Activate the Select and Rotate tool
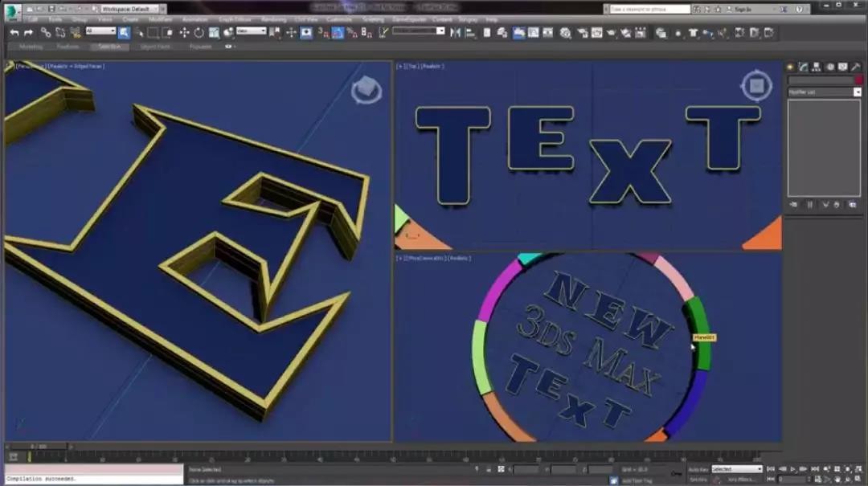The width and height of the screenshot is (868, 486). [x=199, y=33]
